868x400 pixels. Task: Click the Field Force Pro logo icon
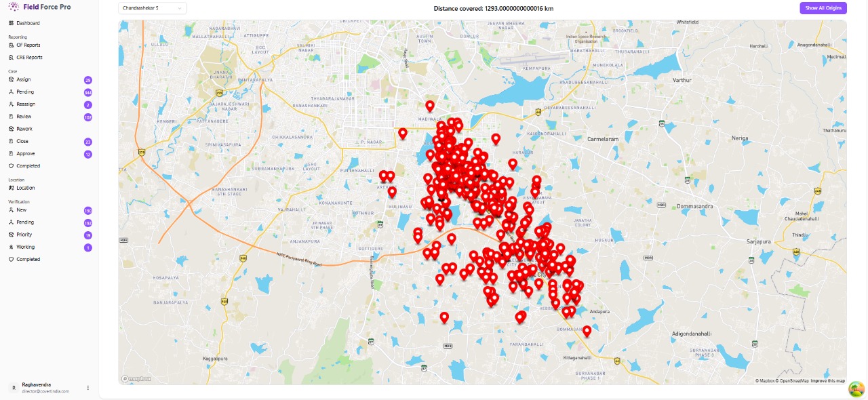click(14, 7)
